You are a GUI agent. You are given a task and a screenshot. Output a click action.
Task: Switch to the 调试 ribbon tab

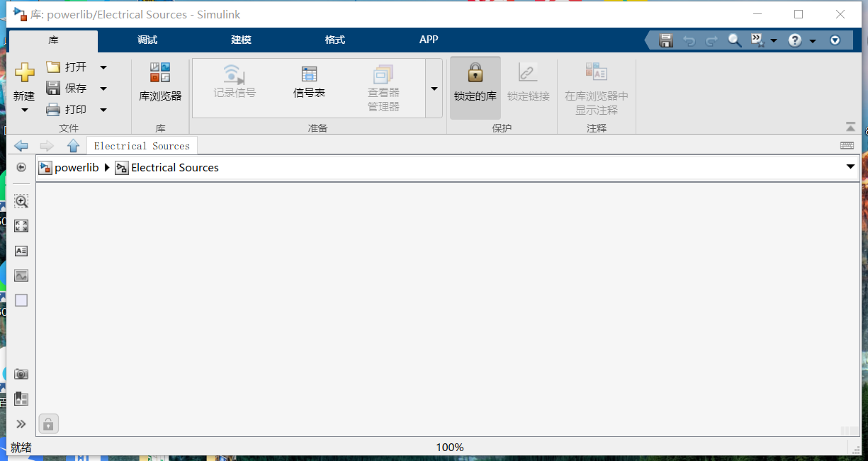147,40
